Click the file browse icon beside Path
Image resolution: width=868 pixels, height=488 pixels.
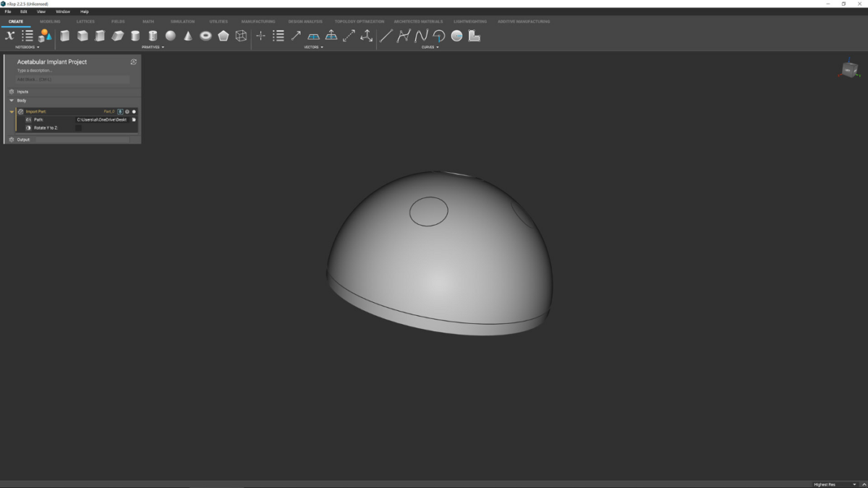pos(133,119)
